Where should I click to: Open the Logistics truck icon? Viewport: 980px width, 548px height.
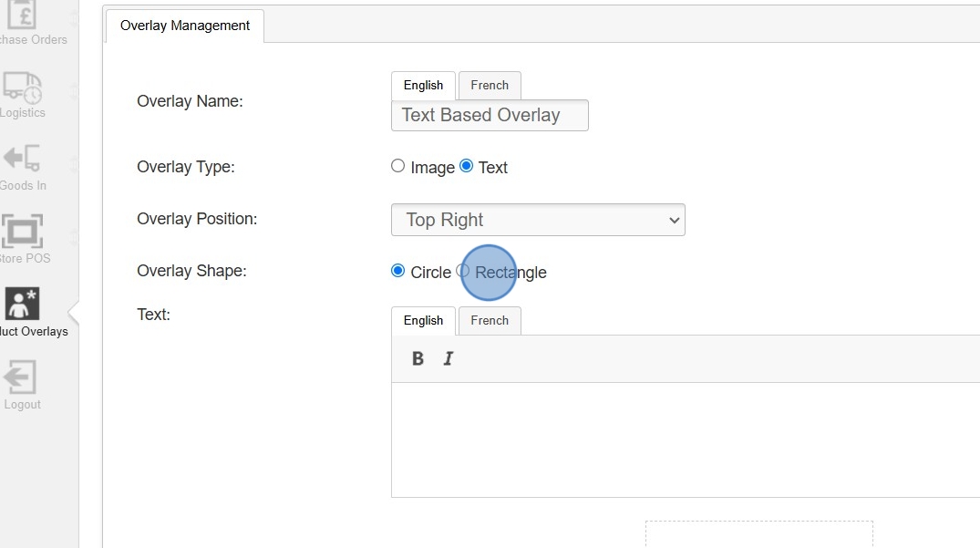point(22,87)
